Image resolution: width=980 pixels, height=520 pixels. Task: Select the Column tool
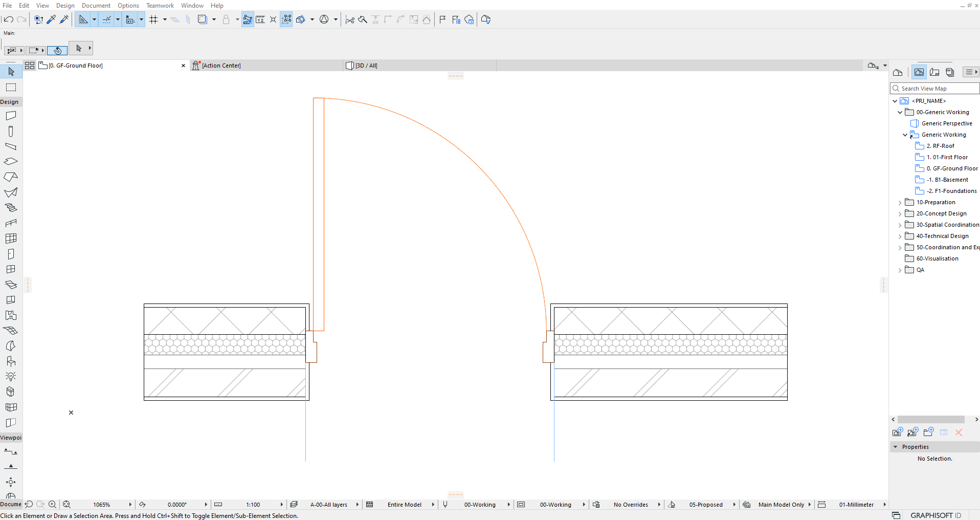click(x=11, y=132)
